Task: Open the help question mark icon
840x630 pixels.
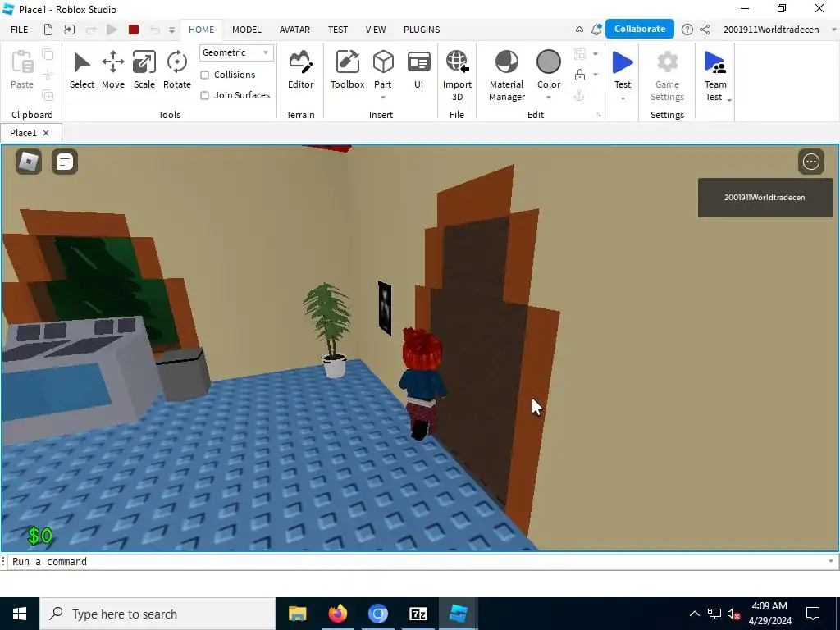Action: (687, 30)
